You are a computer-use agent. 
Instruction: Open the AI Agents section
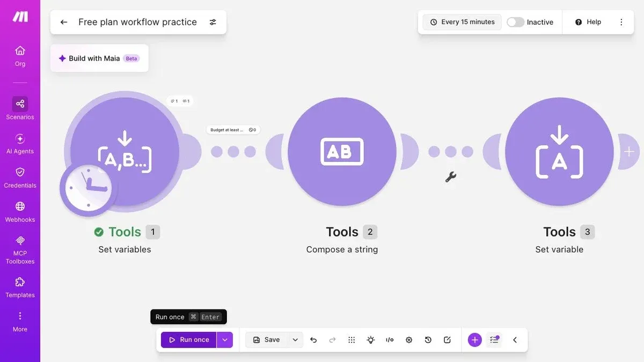point(20,144)
